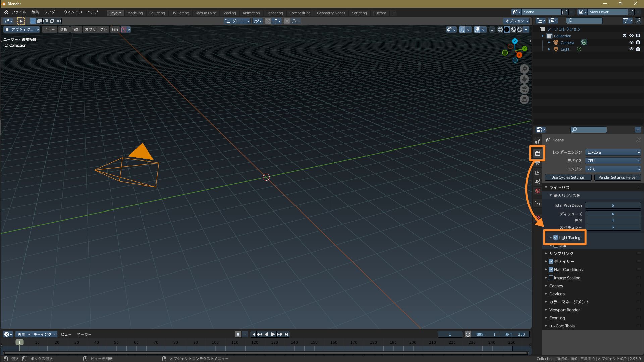Open the World properties tab icon
Viewport: 644px width, 362px height.
tap(538, 191)
